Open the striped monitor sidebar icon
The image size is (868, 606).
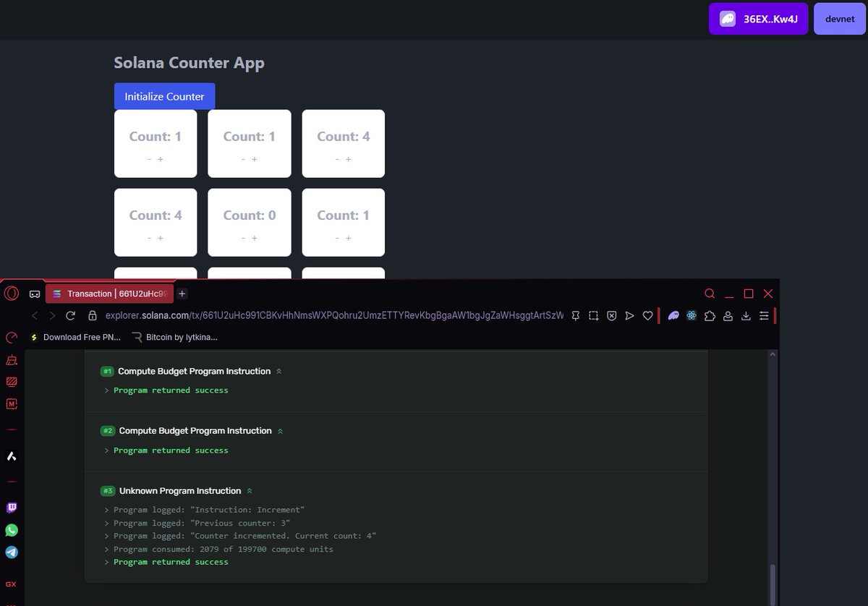(x=12, y=382)
